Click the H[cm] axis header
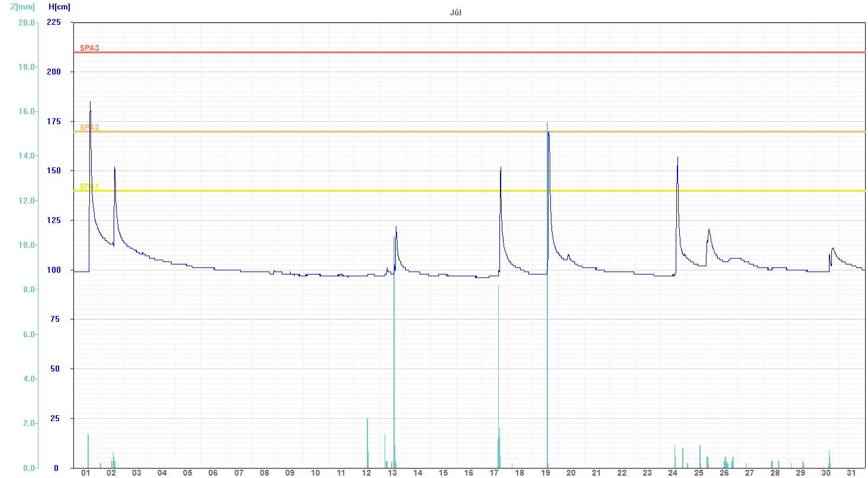The height and width of the screenshot is (478, 868). (60, 7)
